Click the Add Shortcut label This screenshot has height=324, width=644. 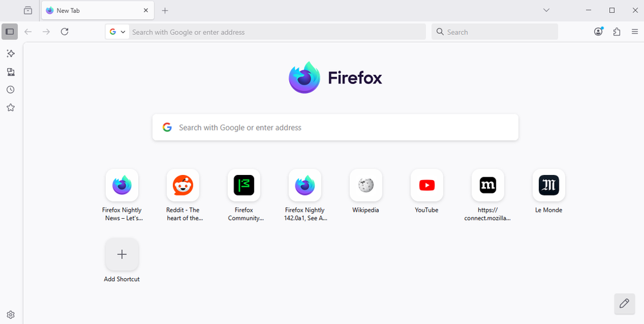pyautogui.click(x=121, y=279)
